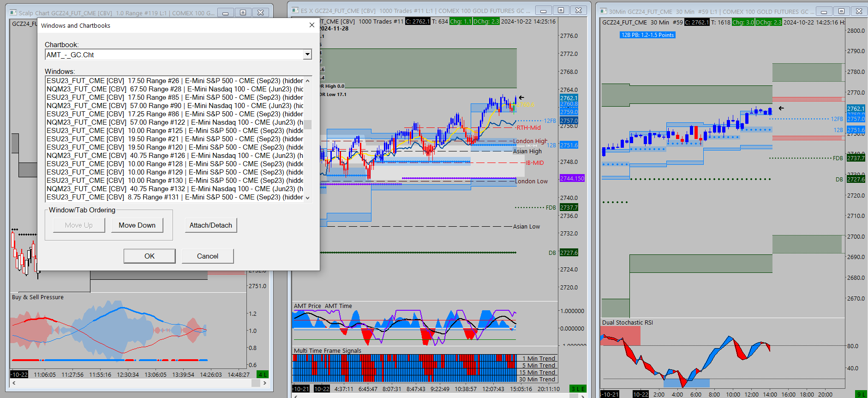The image size is (868, 398).
Task: Minimize the 30Min GCZ24 chart window
Action: pyautogui.click(x=824, y=12)
